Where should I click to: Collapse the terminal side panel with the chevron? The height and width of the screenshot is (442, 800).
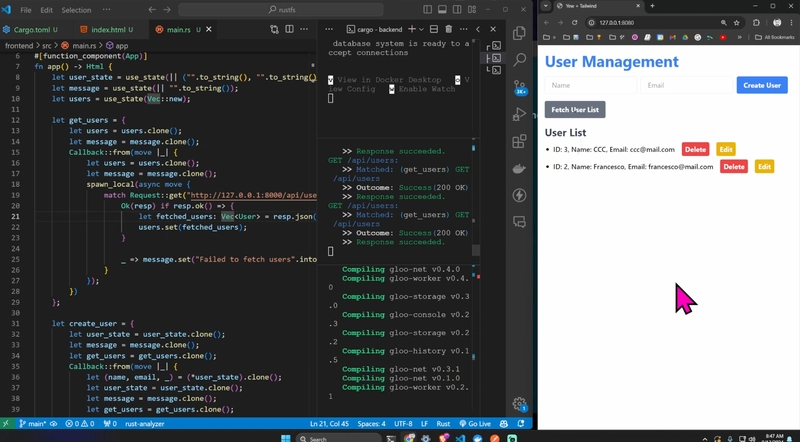point(478,29)
